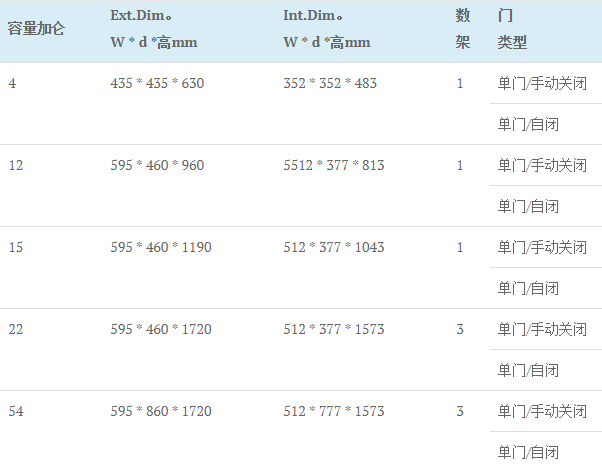This screenshot has height=472, width=602.
Task: Select capacity value 54 in the first column
Action: click(x=16, y=411)
